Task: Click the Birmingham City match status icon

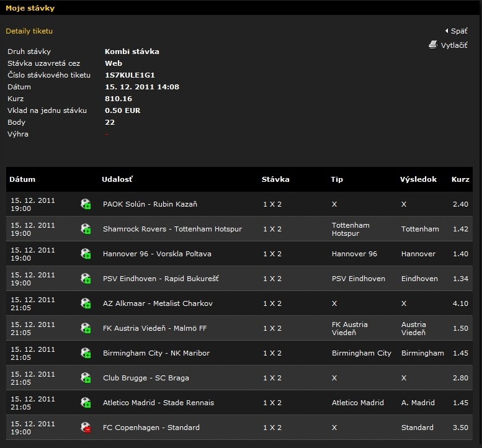Action: 86,353
